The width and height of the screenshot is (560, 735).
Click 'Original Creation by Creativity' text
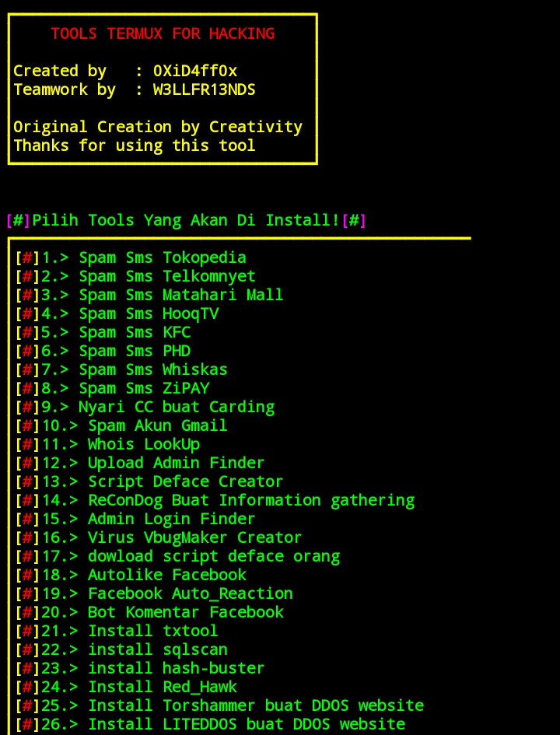coord(158,127)
